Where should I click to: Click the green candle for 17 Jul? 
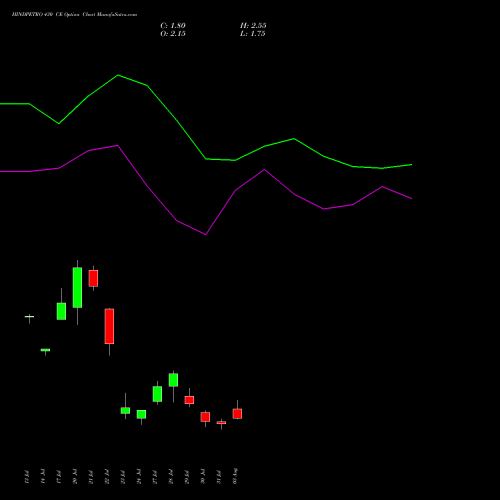click(61, 311)
